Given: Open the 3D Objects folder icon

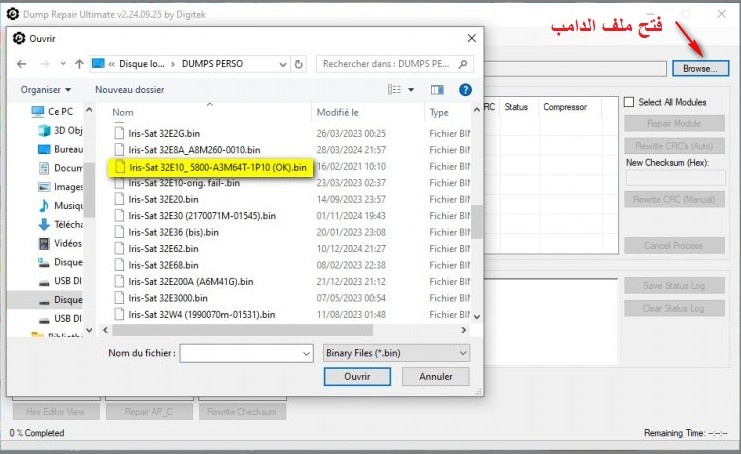Looking at the screenshot, I should pyautogui.click(x=44, y=130).
